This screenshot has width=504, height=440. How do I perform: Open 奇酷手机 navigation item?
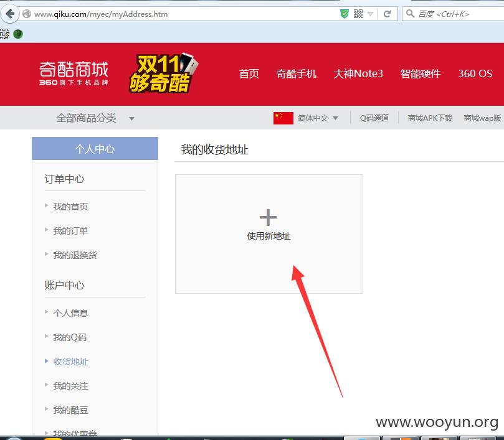[x=297, y=74]
